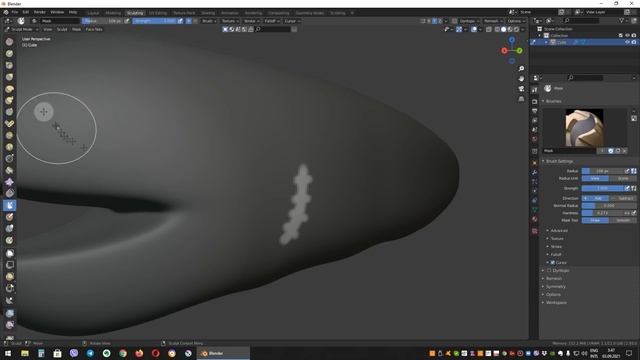Image resolution: width=640 pixels, height=360 pixels.
Task: Switch perspective/orthographic grid icon
Action: [x=521, y=99]
